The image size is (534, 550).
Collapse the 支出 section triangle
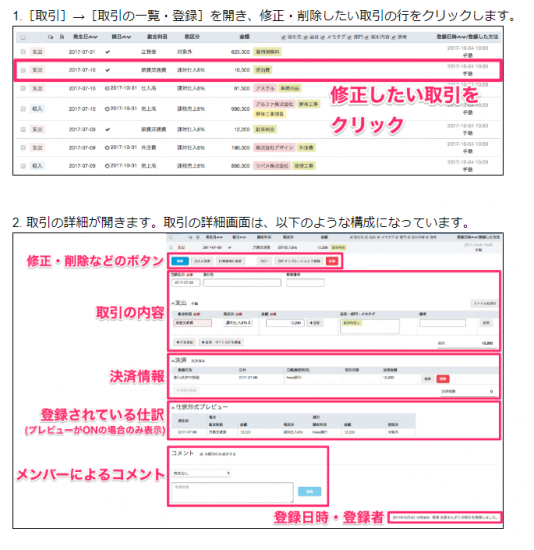173,303
